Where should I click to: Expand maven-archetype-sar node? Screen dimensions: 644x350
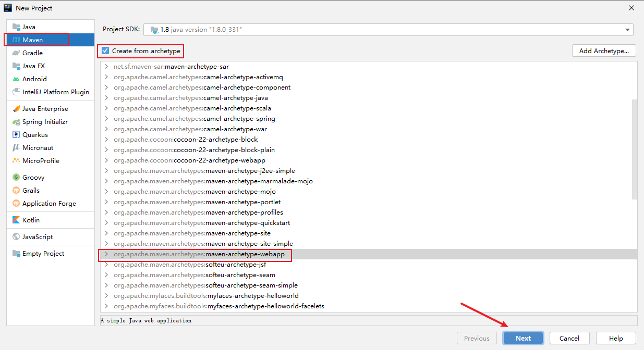[106, 67]
